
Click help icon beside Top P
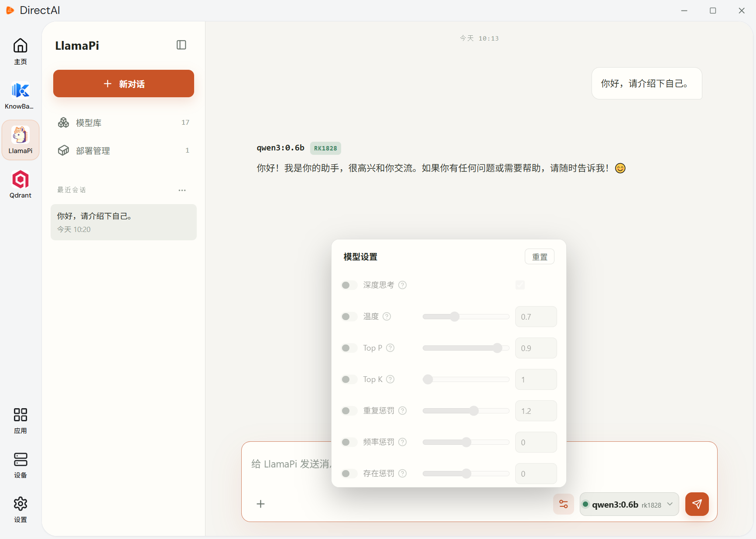point(390,348)
